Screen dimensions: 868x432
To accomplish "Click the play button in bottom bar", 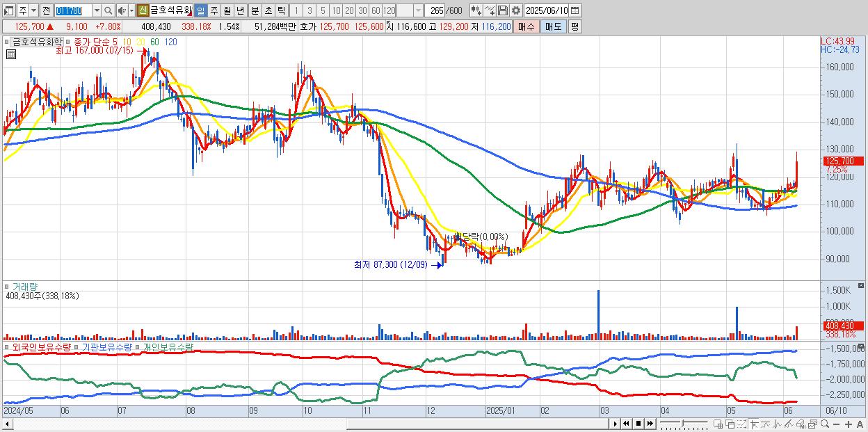I will (616, 424).
